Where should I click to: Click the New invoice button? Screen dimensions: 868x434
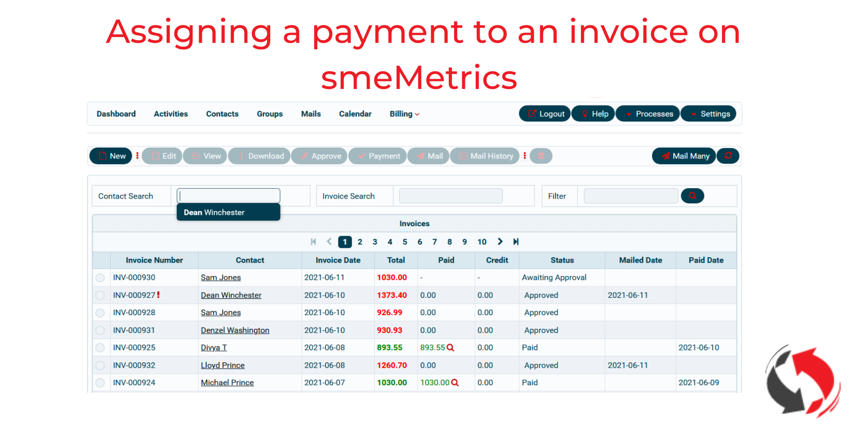click(x=111, y=156)
